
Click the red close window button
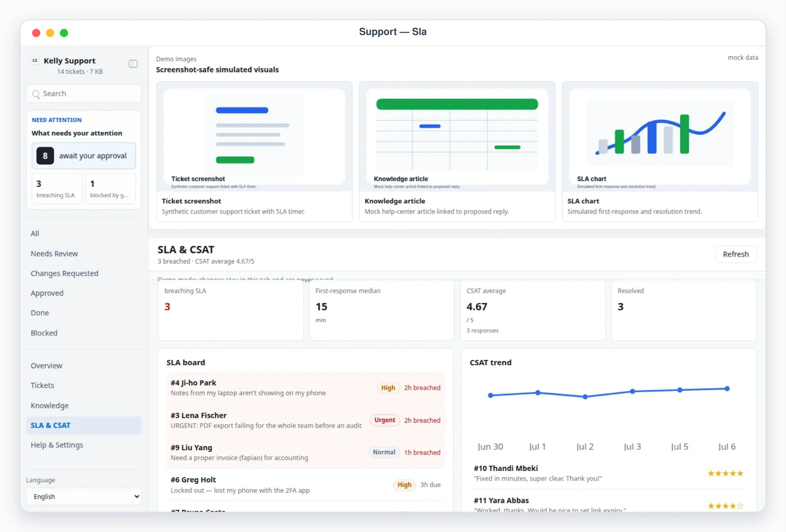pos(36,33)
